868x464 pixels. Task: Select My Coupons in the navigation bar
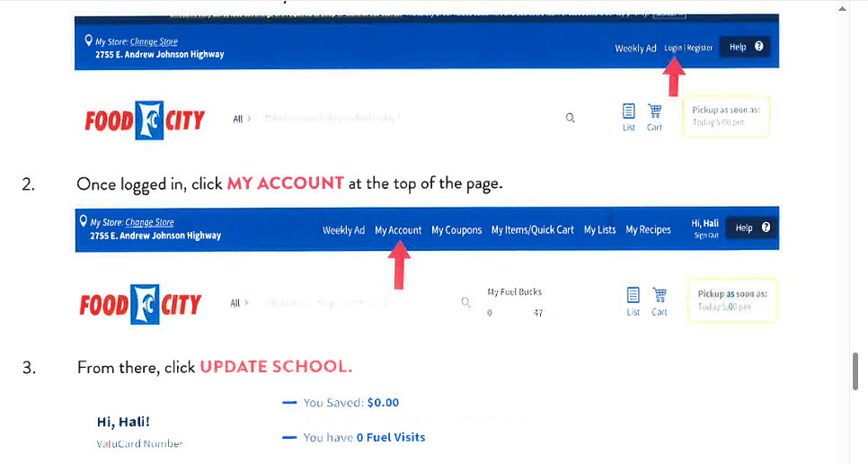point(456,230)
